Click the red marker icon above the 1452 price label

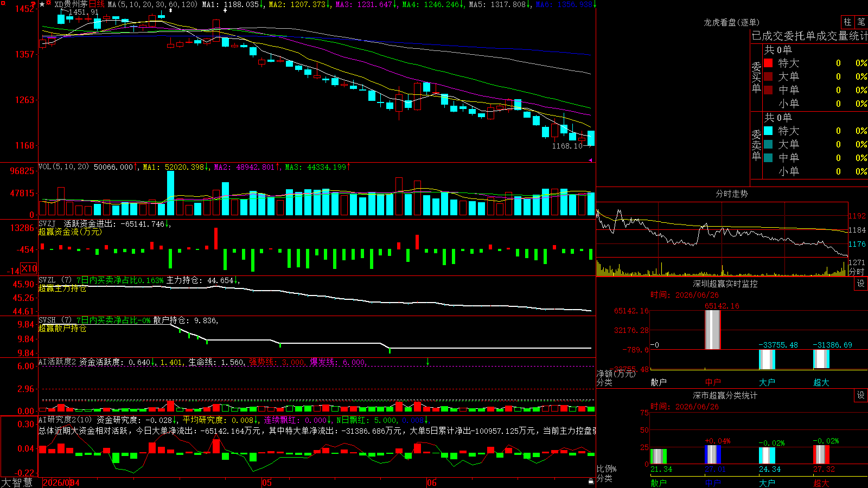coord(33,3)
